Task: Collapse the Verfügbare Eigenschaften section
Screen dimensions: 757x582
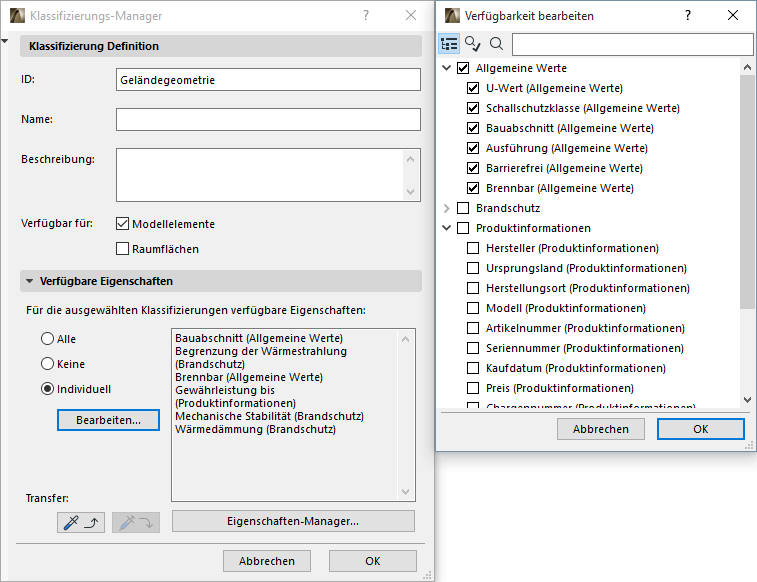Action: [30, 282]
